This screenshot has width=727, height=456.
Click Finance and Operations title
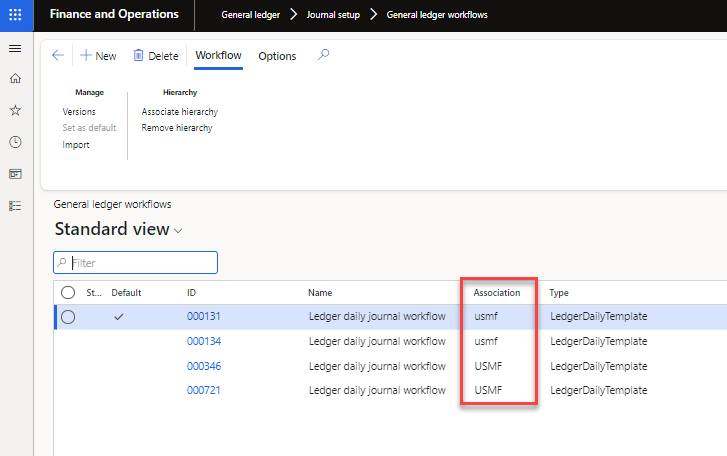[114, 14]
